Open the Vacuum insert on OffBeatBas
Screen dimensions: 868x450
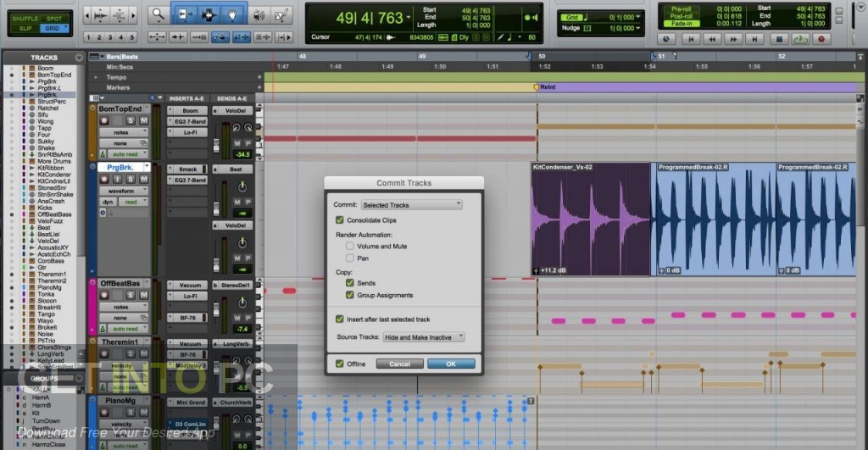tap(191, 285)
